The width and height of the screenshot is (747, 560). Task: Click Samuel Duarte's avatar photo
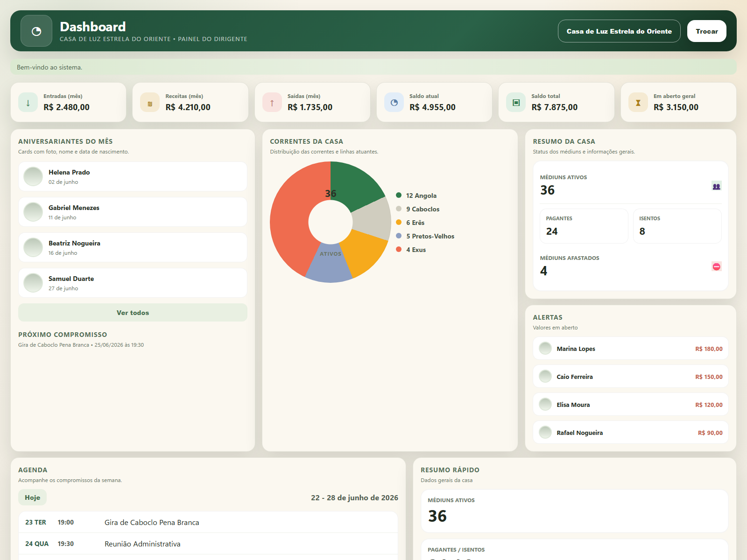[x=33, y=283]
